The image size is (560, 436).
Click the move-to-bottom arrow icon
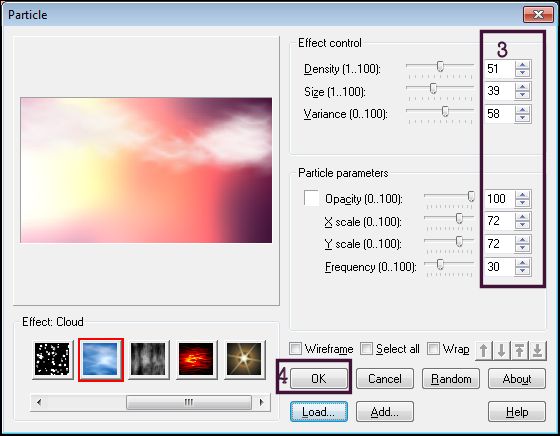click(x=538, y=350)
